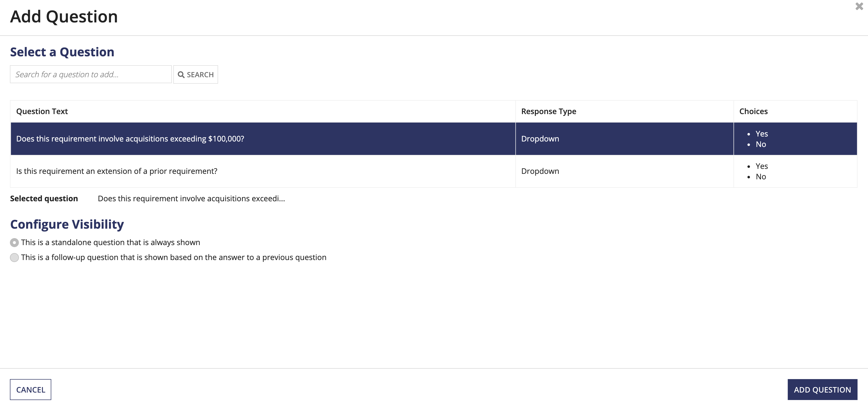Open the search bar for questions
The height and width of the screenshot is (405, 868).
pos(91,74)
